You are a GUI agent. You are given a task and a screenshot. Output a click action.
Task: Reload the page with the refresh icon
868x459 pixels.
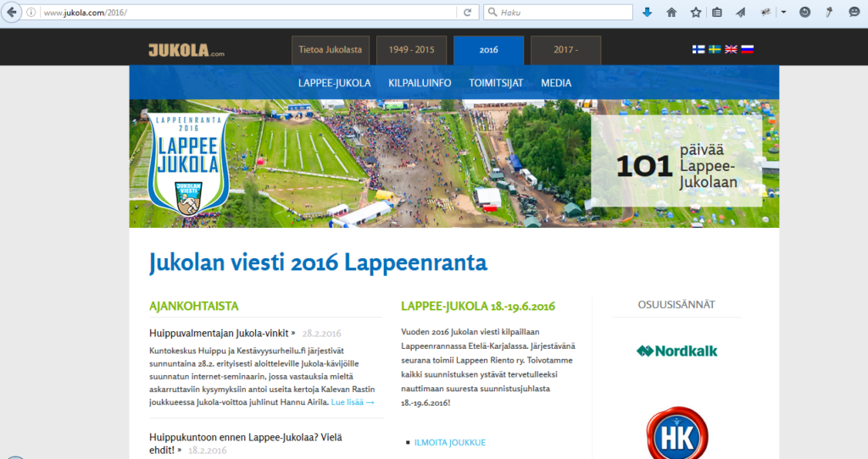pos(467,12)
